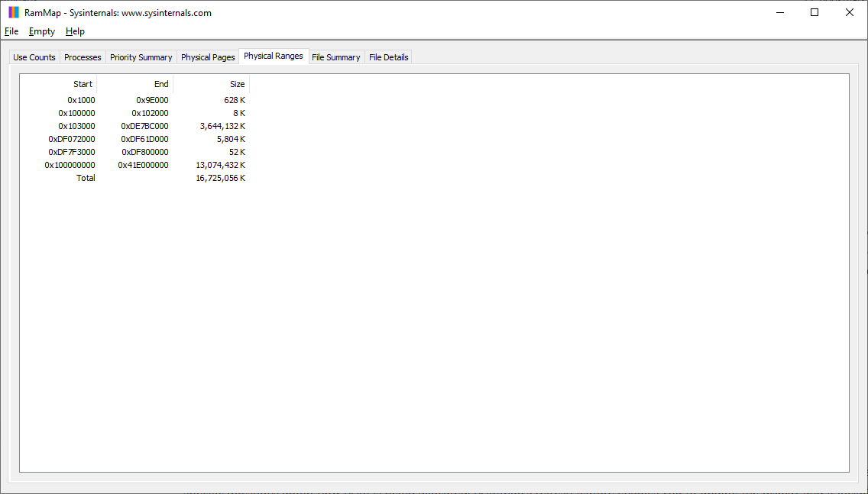Click the 628 K size value

(235, 100)
